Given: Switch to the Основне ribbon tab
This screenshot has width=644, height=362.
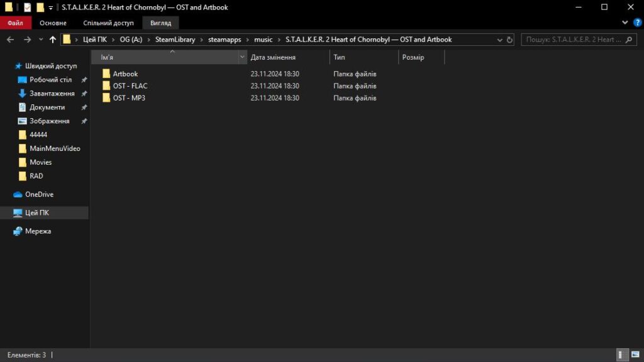Looking at the screenshot, I should point(53,23).
